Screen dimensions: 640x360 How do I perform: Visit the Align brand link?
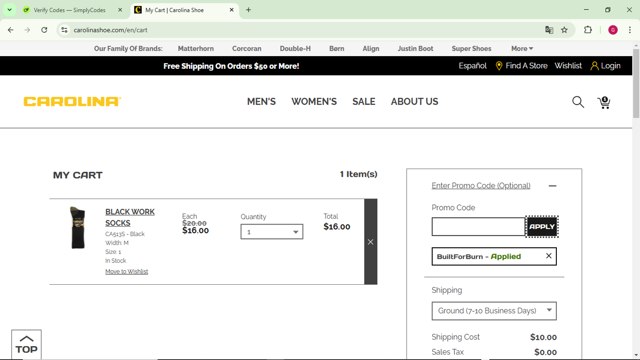[371, 49]
